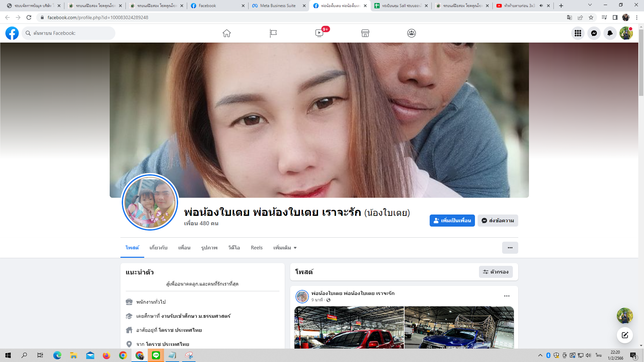Expand the เพิ่มเติม dropdown tab

point(285,248)
